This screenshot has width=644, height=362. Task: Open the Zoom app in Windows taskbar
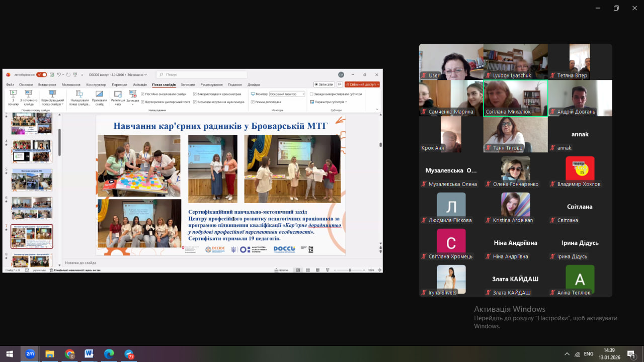click(x=30, y=354)
